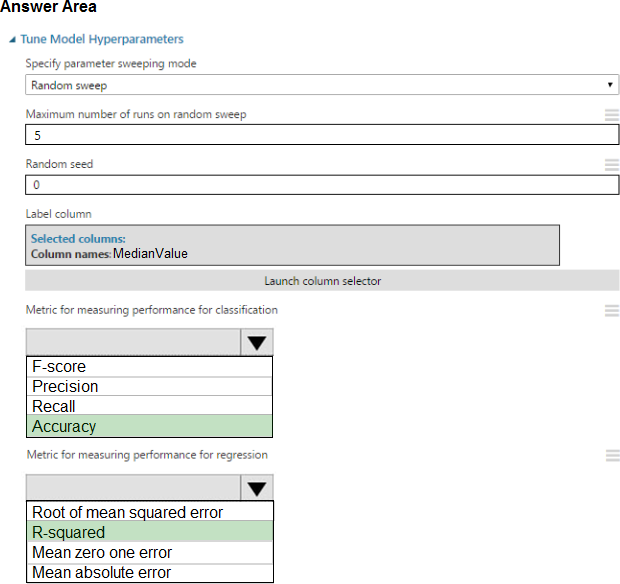Image resolution: width=620 pixels, height=584 pixels.
Task: Collapse the Tune Model Hyperparameters section
Action: coord(12,40)
